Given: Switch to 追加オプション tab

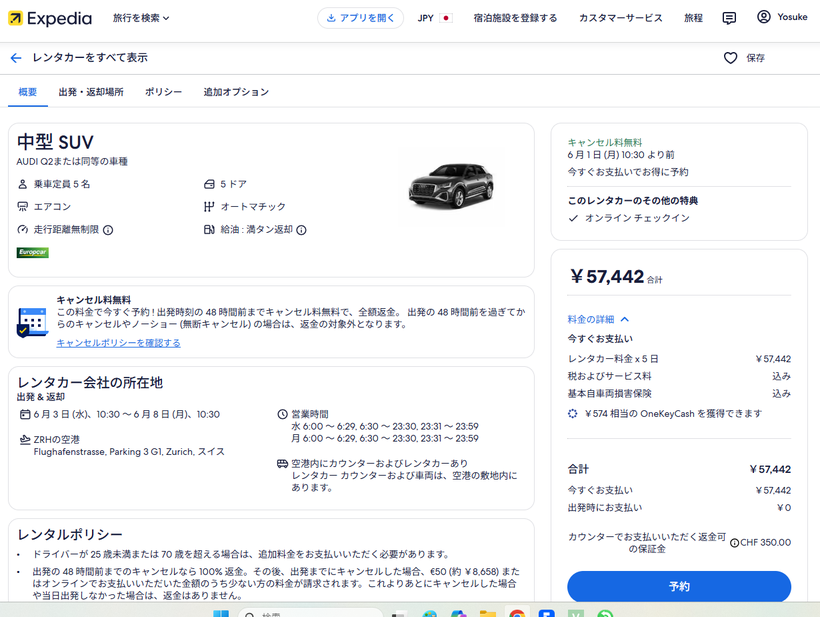Looking at the screenshot, I should pyautogui.click(x=236, y=92).
